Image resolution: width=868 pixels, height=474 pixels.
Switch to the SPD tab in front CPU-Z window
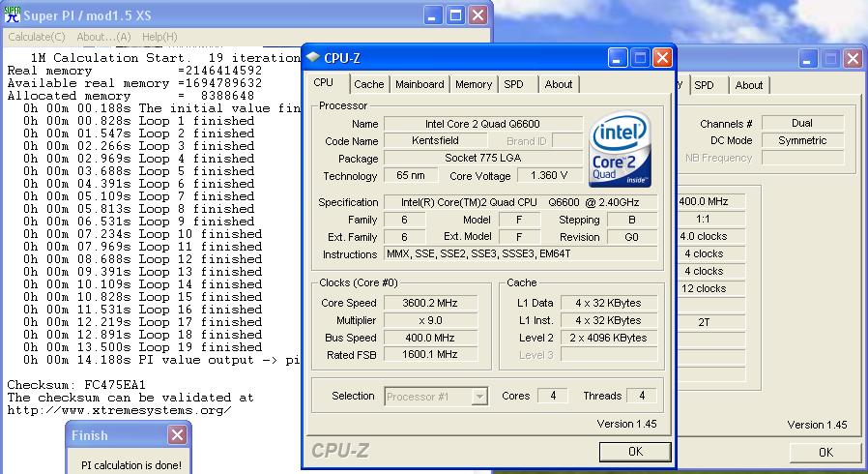pos(513,84)
